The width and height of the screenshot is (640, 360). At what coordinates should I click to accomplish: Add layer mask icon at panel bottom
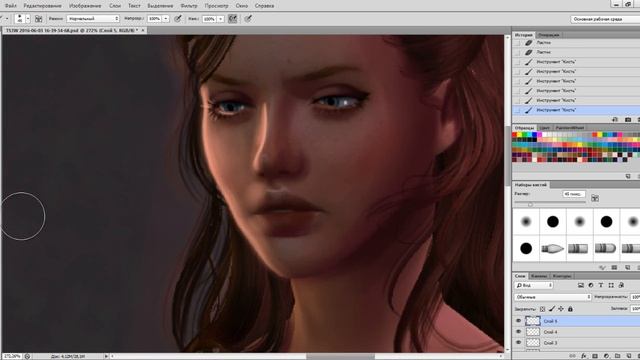[595, 356]
